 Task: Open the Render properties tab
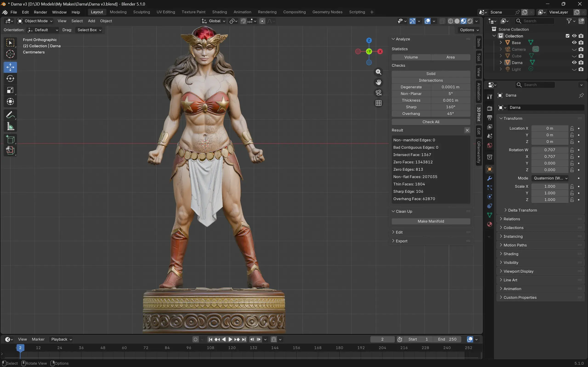click(490, 108)
